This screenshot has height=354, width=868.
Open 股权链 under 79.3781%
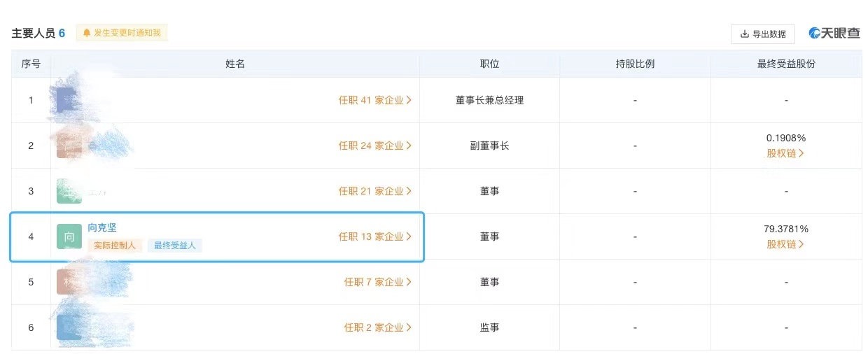[x=785, y=244]
